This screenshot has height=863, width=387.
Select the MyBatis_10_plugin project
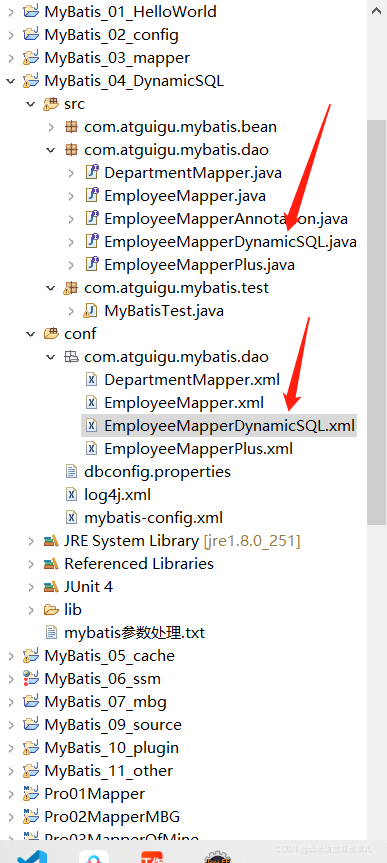112,748
